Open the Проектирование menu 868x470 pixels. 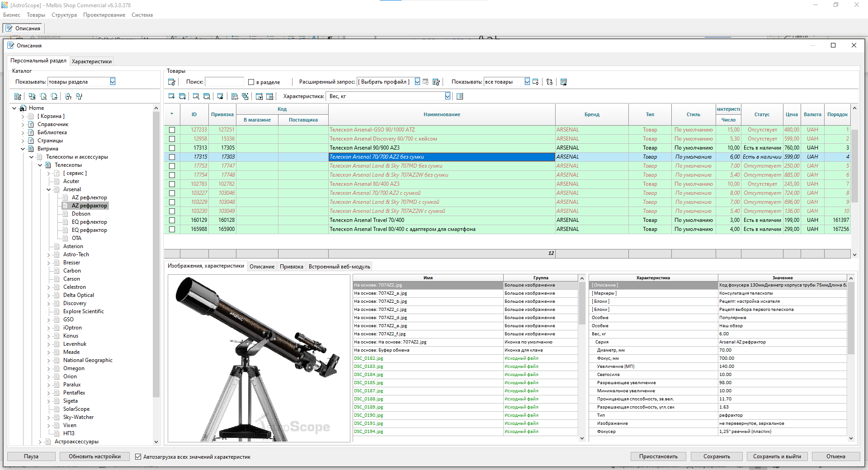(104, 15)
